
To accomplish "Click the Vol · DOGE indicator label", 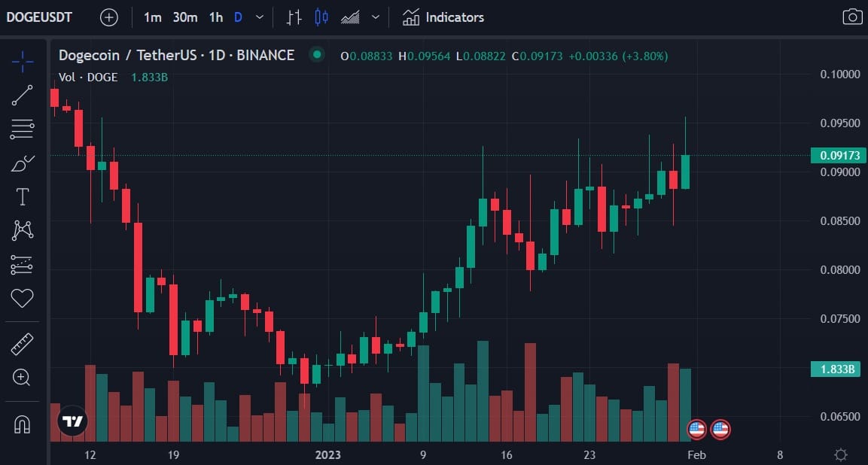I will click(x=89, y=77).
